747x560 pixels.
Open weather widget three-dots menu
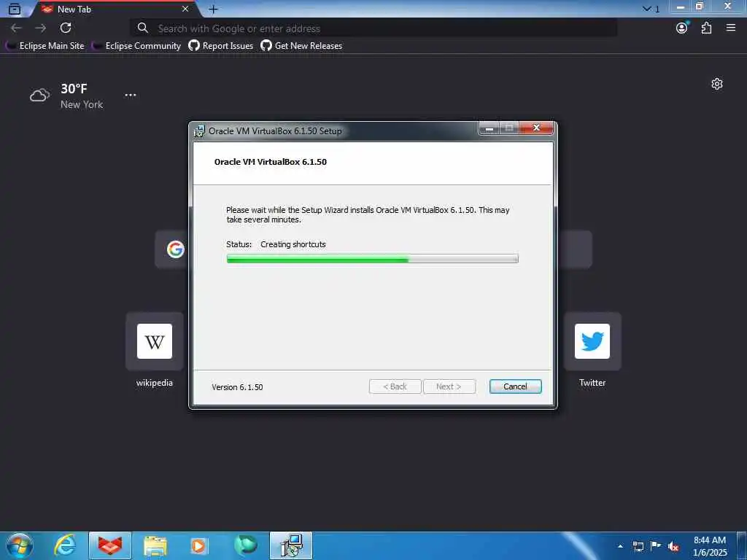(131, 95)
